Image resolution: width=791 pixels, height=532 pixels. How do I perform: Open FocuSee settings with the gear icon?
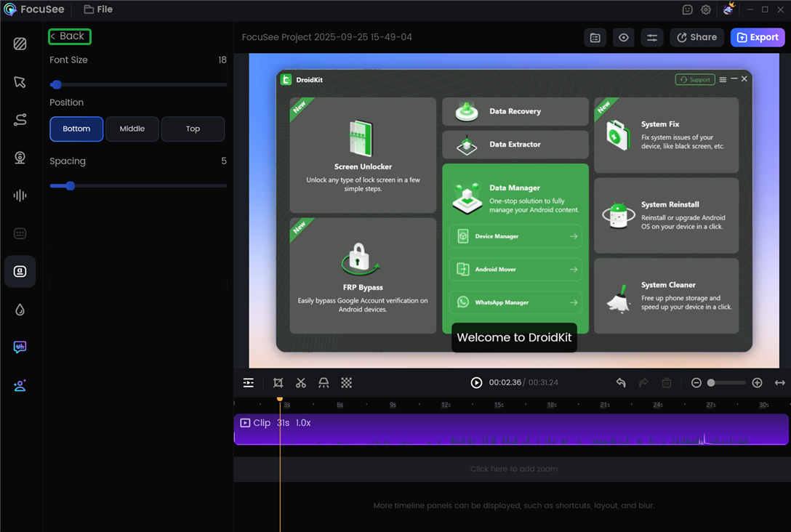tap(705, 9)
